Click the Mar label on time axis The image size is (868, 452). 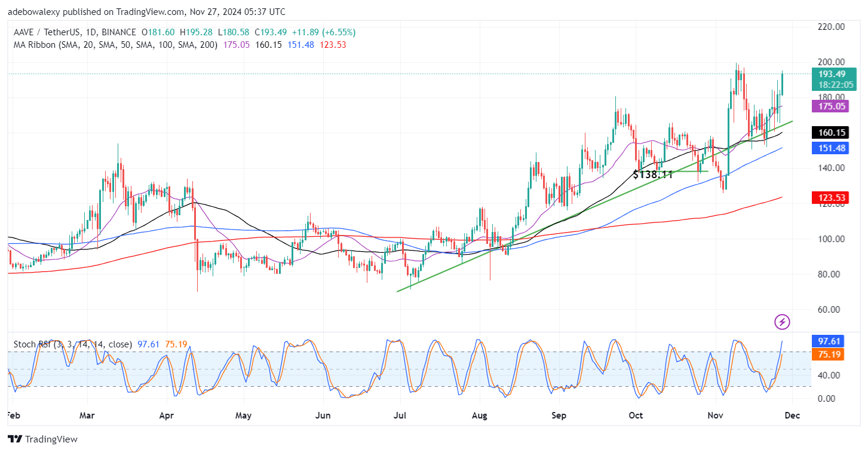point(87,414)
